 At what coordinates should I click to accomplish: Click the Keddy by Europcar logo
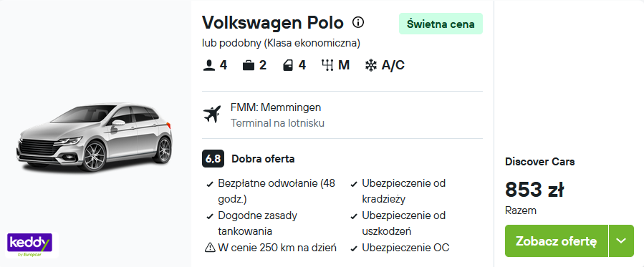tap(29, 245)
